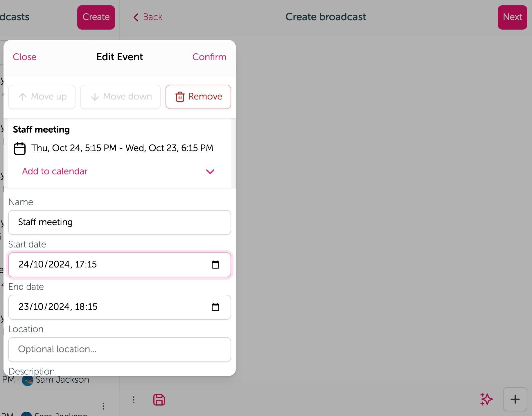Click the Move down button
Viewport: 532px width, 416px height.
coord(121,97)
